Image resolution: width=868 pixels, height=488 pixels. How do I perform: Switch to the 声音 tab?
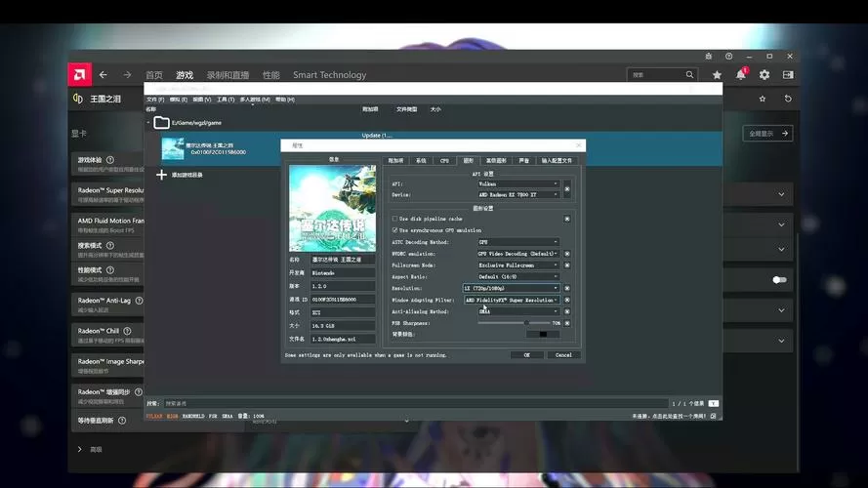pyautogui.click(x=524, y=160)
